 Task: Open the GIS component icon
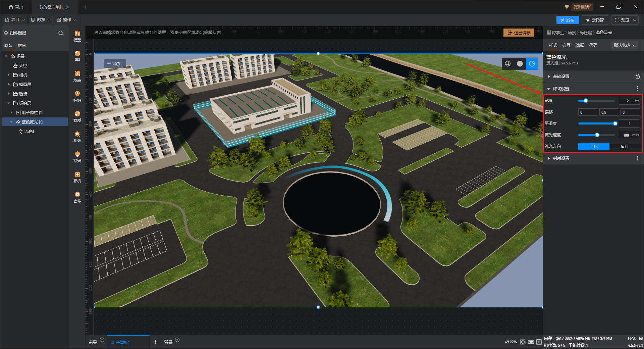(77, 55)
